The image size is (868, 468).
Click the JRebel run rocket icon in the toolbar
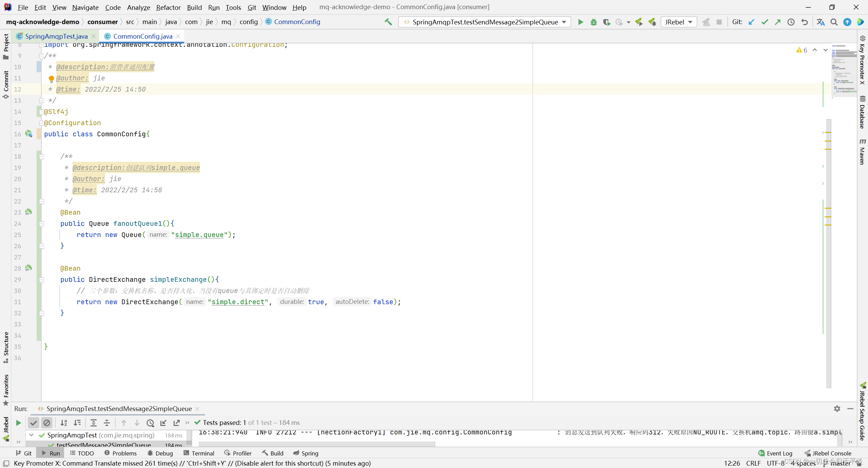tap(639, 22)
